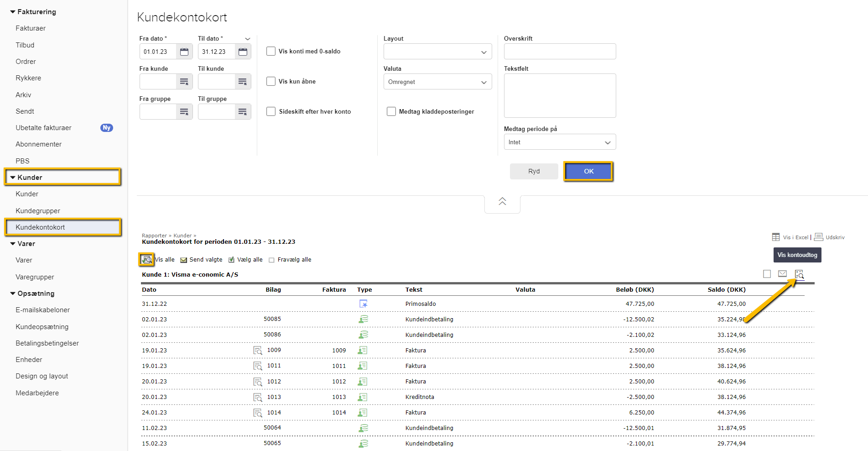Enable Vis konti med 0-saldo
This screenshot has width=868, height=451.
(271, 51)
